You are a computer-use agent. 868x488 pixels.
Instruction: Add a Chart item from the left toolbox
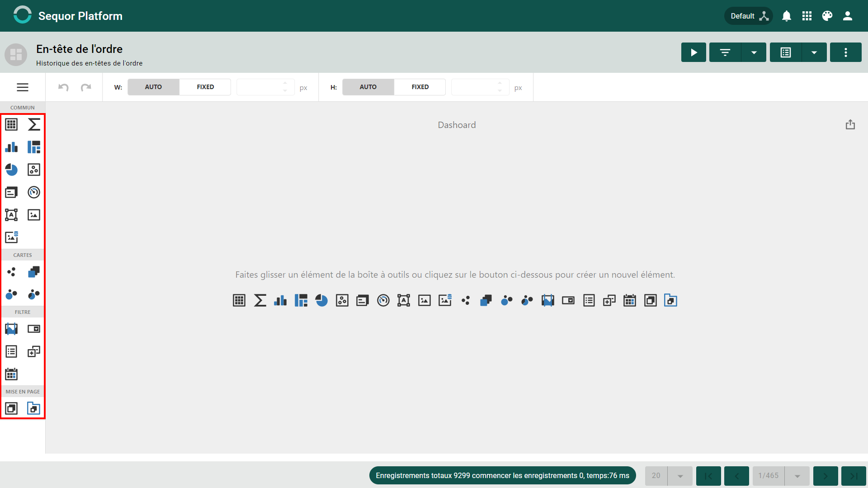[x=11, y=147]
